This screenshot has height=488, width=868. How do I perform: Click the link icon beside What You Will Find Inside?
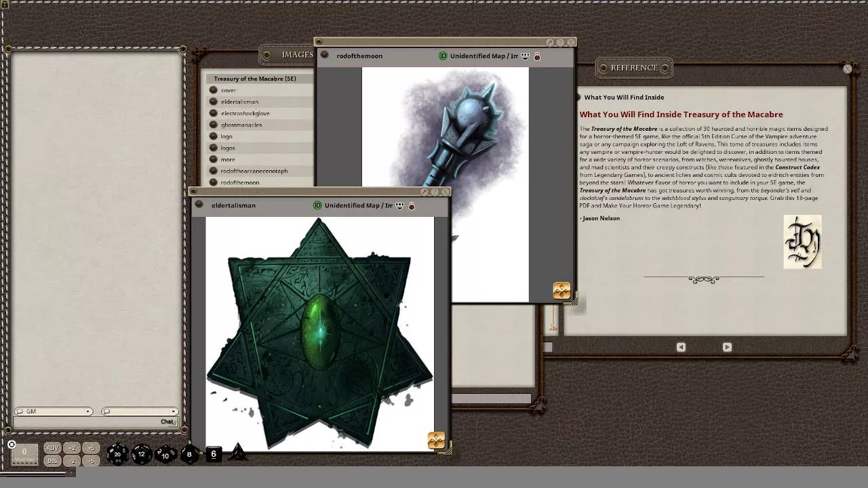579,97
